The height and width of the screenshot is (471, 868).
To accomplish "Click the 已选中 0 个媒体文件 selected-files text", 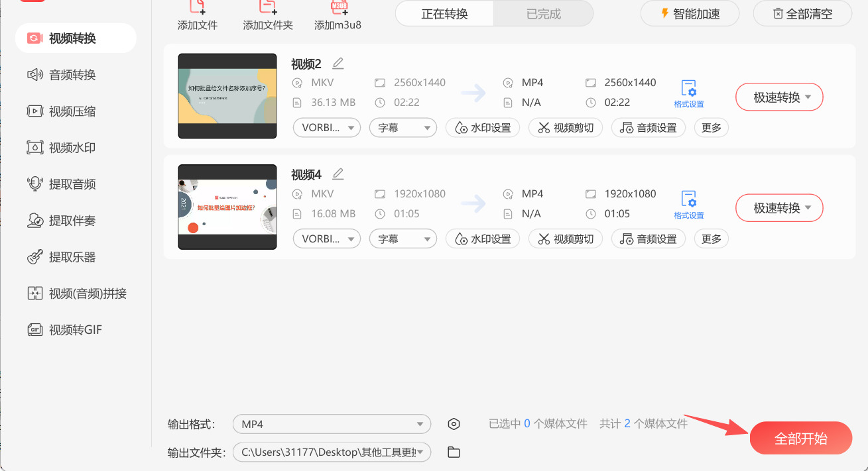I will pos(538,423).
